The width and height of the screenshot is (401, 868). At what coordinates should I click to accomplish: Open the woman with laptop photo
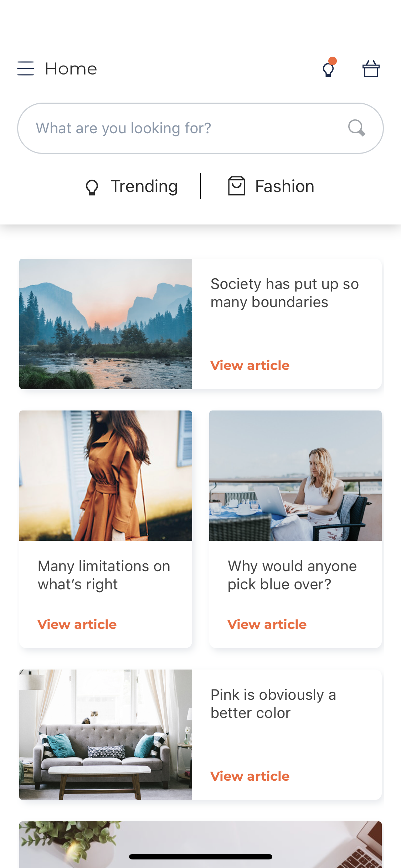295,476
